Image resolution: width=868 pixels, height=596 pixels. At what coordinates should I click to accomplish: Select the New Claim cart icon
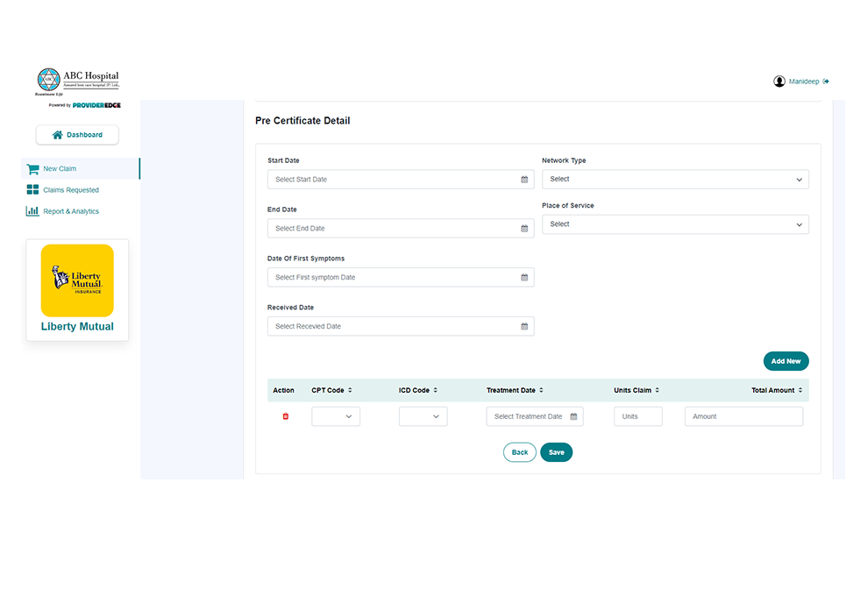(x=32, y=168)
